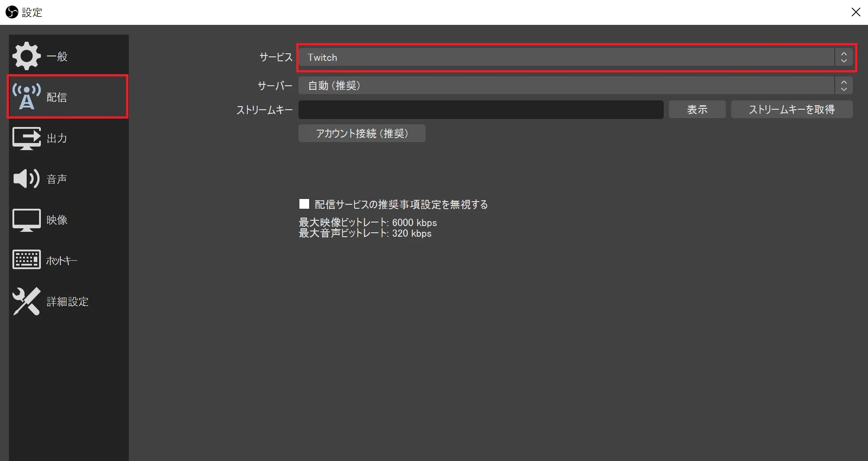Open the 出力 tab
This screenshot has width=868, height=461.
pos(68,138)
